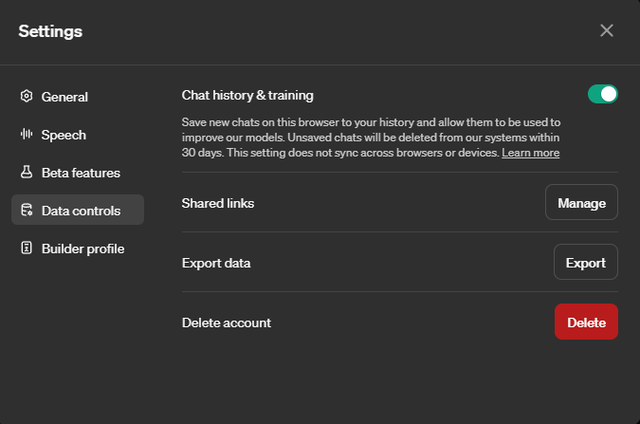This screenshot has width=640, height=424.
Task: Click the Export button
Action: [x=585, y=263]
